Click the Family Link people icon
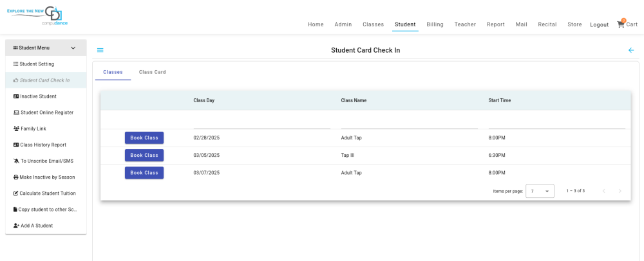Image resolution: width=644 pixels, height=261 pixels. [x=17, y=129]
